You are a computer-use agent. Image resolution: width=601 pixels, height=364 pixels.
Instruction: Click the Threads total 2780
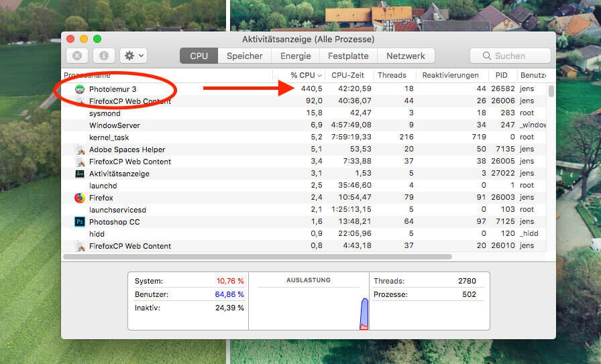pyautogui.click(x=467, y=282)
